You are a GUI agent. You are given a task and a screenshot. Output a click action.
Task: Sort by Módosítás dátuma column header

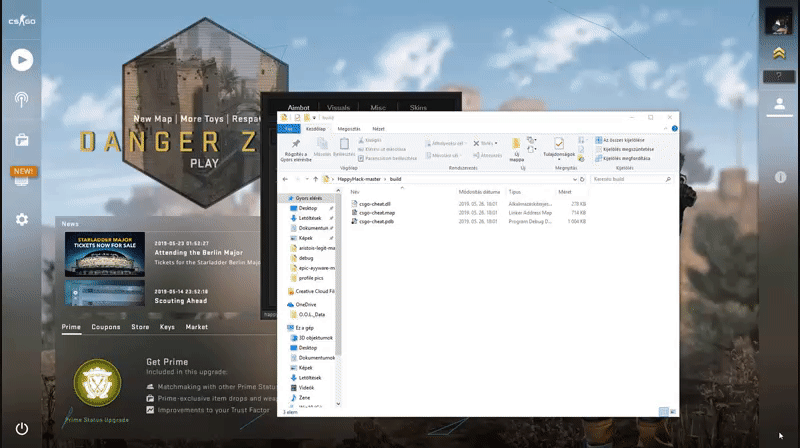click(479, 192)
